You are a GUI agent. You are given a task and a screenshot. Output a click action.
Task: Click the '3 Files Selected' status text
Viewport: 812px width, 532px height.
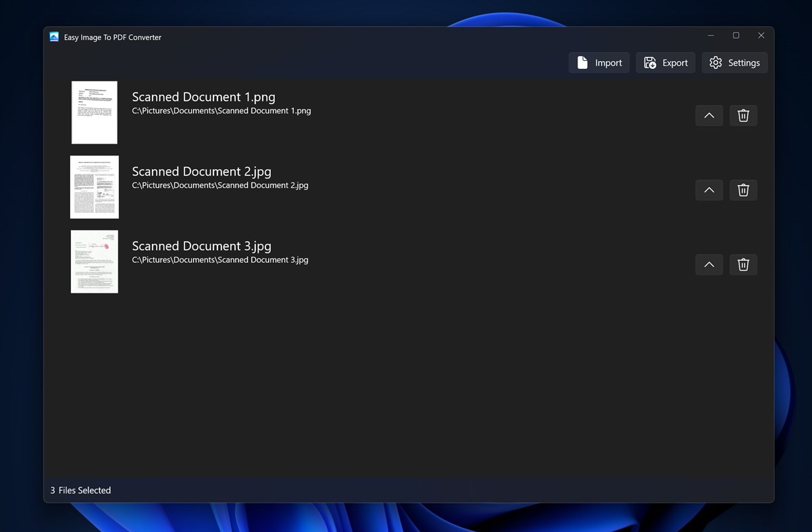pyautogui.click(x=80, y=490)
